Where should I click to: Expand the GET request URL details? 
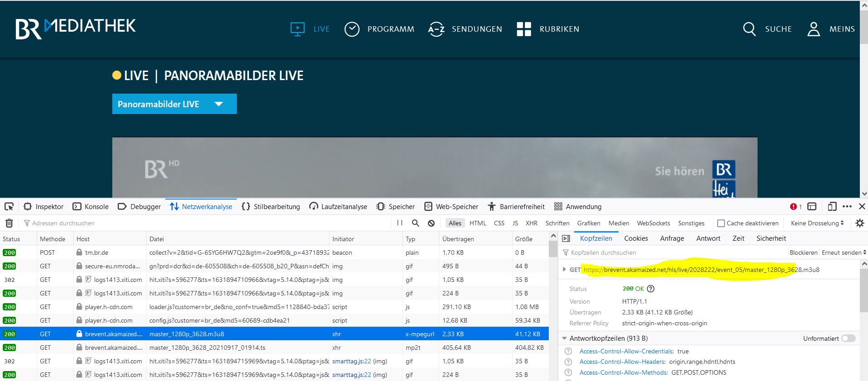pos(564,269)
